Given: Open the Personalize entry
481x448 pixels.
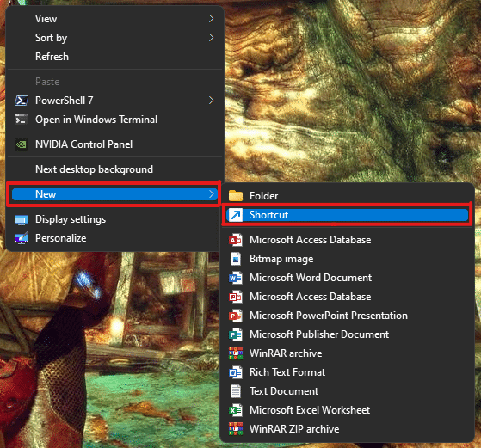Looking at the screenshot, I should coord(114,238).
